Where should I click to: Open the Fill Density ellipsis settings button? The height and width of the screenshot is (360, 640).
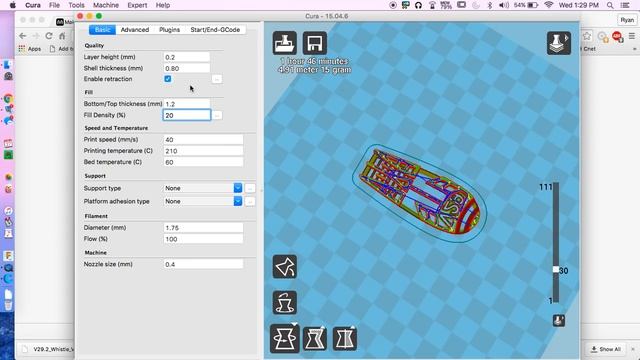pyautogui.click(x=217, y=116)
